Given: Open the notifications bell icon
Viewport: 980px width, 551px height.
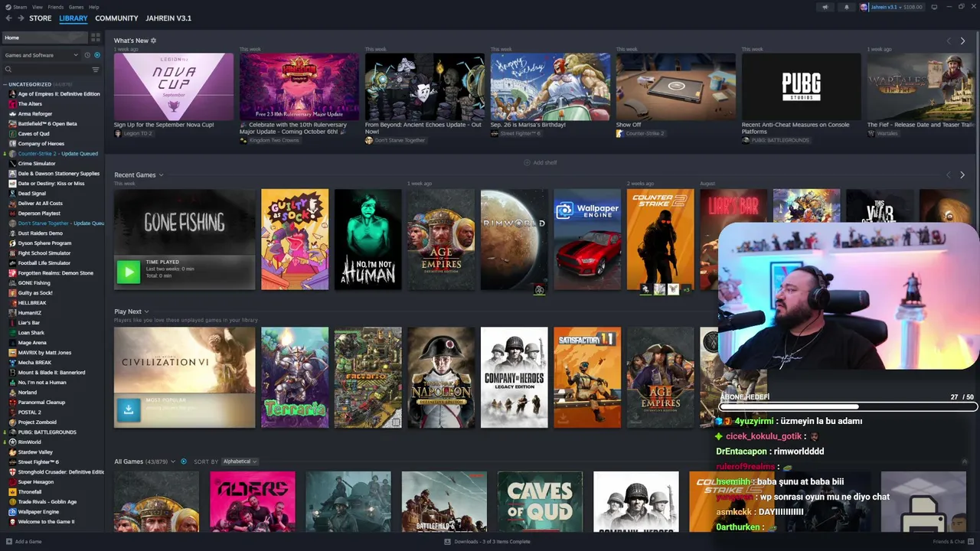Looking at the screenshot, I should click(x=846, y=7).
